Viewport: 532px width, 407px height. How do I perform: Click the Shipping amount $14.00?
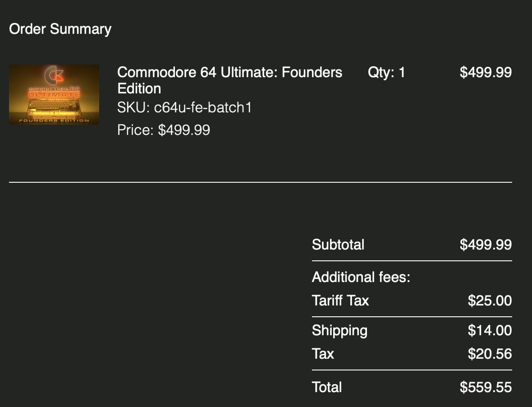point(490,331)
